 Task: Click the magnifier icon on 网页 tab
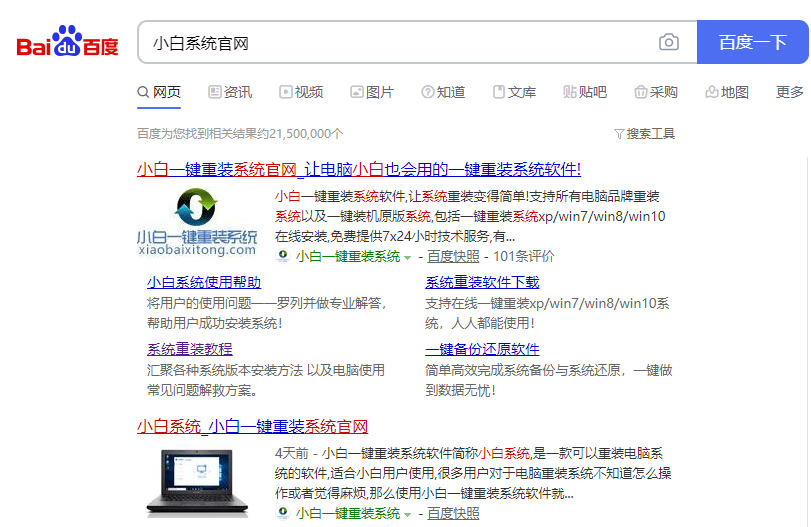coord(143,93)
